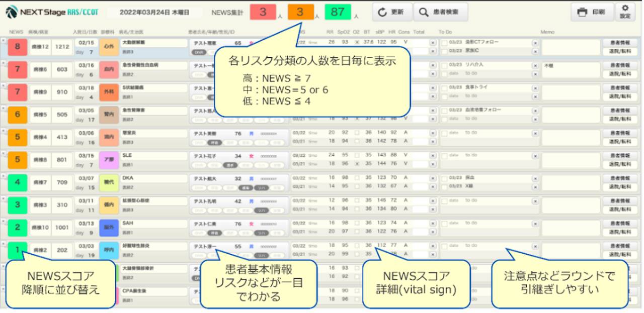Click the diagnosis SAH

[x=127, y=223]
